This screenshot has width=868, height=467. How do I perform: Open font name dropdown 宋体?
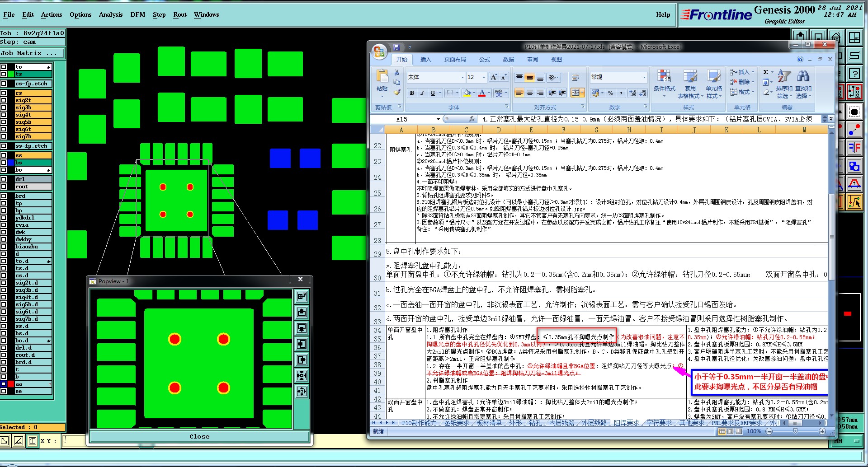tap(462, 77)
